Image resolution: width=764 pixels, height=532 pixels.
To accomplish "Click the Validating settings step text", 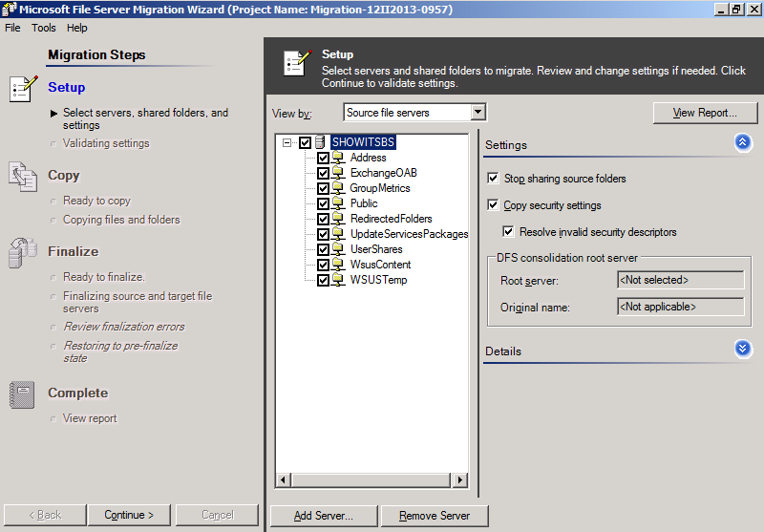I will 106,143.
